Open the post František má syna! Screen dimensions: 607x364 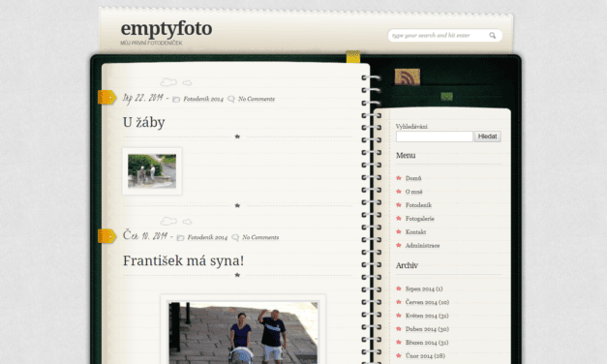click(x=184, y=260)
